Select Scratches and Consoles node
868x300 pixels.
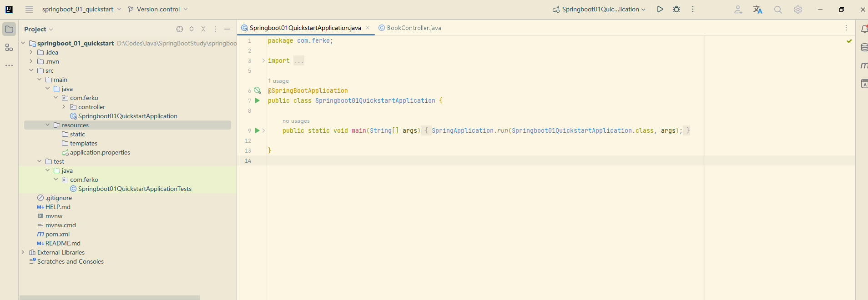pos(70,261)
